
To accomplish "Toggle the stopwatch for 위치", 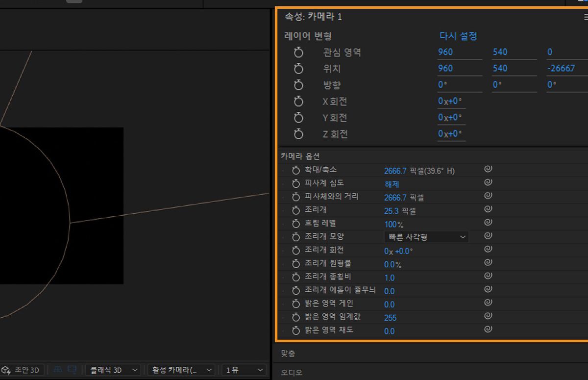I will pyautogui.click(x=299, y=68).
